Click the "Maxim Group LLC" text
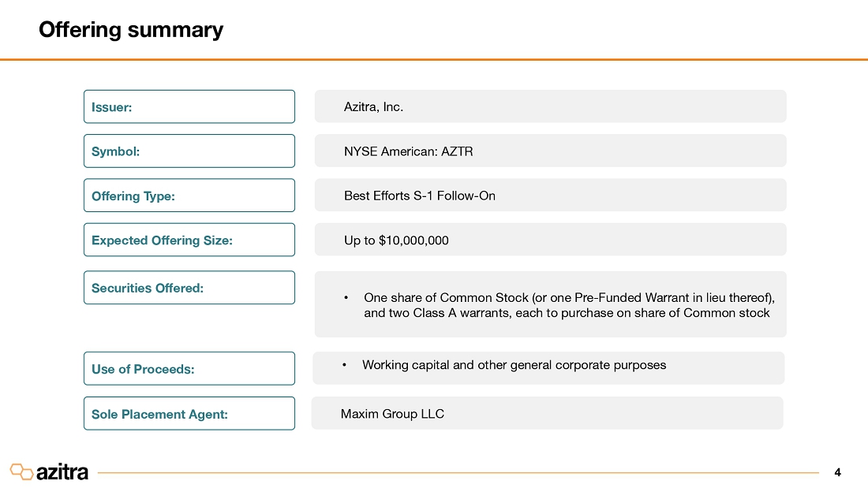 click(392, 414)
